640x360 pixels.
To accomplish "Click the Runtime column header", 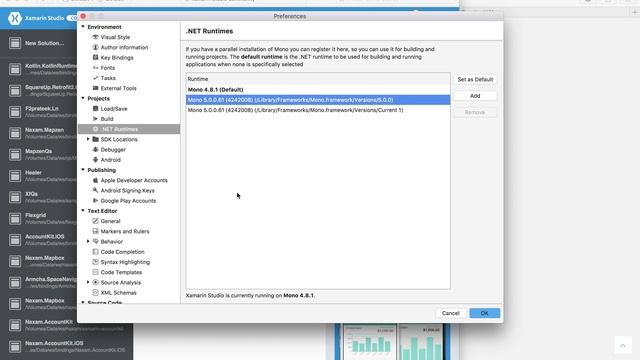I will 318,79.
